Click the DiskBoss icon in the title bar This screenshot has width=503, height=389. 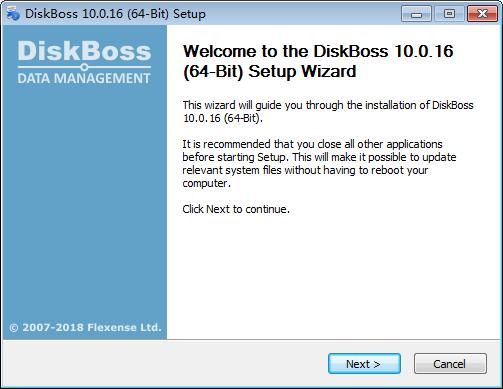click(x=13, y=14)
